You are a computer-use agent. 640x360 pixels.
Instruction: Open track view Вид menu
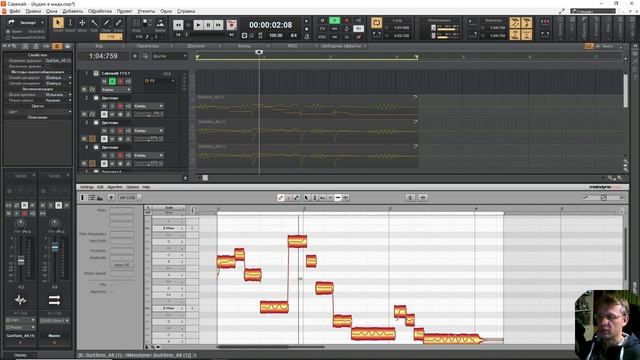[x=99, y=46]
